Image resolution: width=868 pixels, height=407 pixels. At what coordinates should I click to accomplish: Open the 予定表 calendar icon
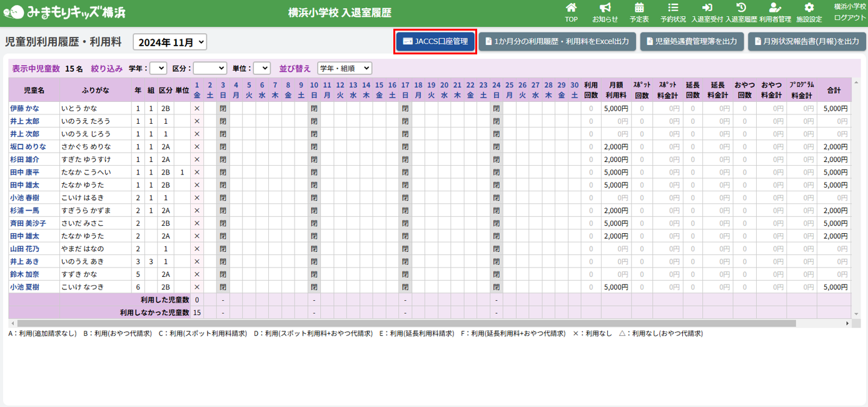tap(639, 8)
